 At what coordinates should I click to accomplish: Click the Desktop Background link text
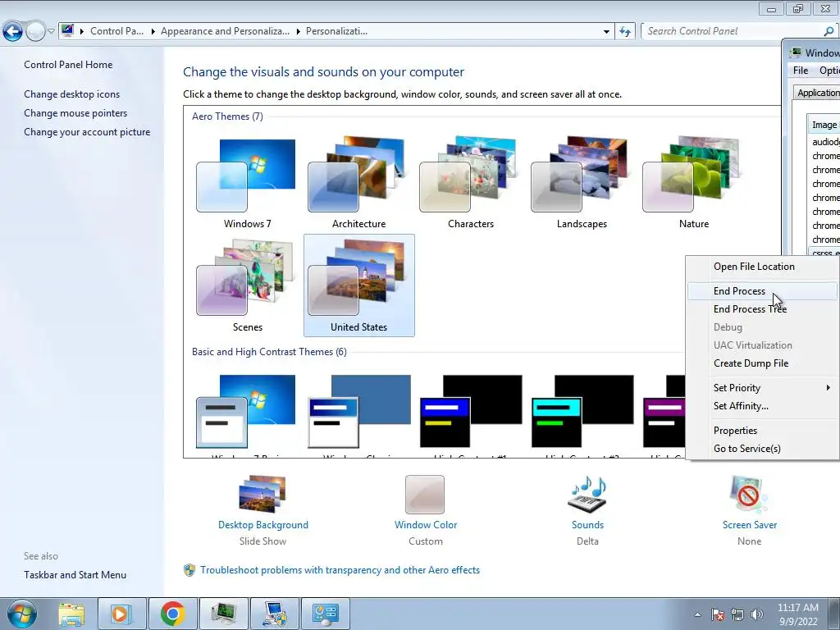tap(263, 525)
